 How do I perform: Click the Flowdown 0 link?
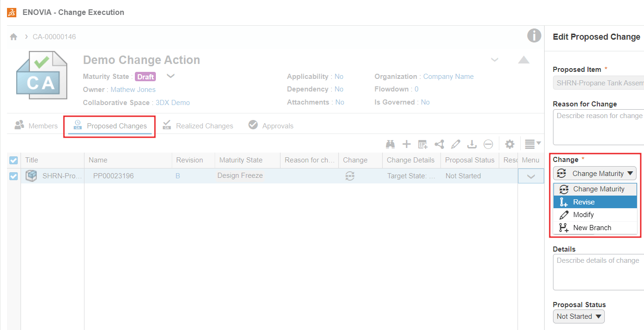(x=416, y=89)
